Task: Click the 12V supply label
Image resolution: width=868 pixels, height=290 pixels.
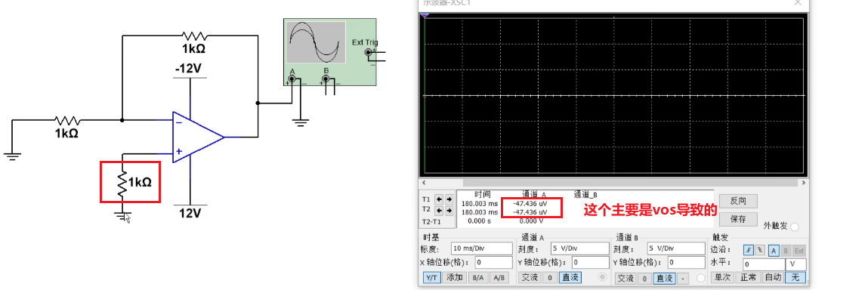Action: pyautogui.click(x=190, y=213)
